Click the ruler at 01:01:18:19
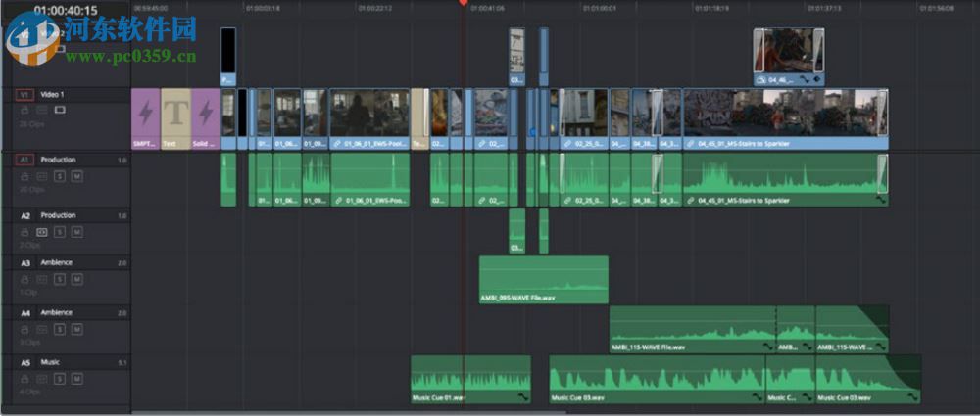Image resolution: width=980 pixels, height=416 pixels. [711, 8]
